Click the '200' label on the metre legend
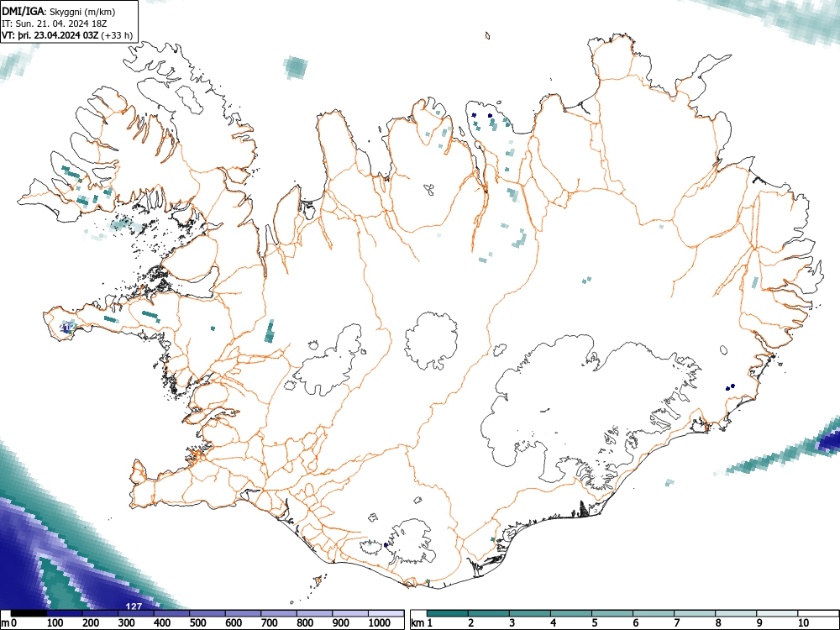The image size is (840, 630). click(x=91, y=623)
